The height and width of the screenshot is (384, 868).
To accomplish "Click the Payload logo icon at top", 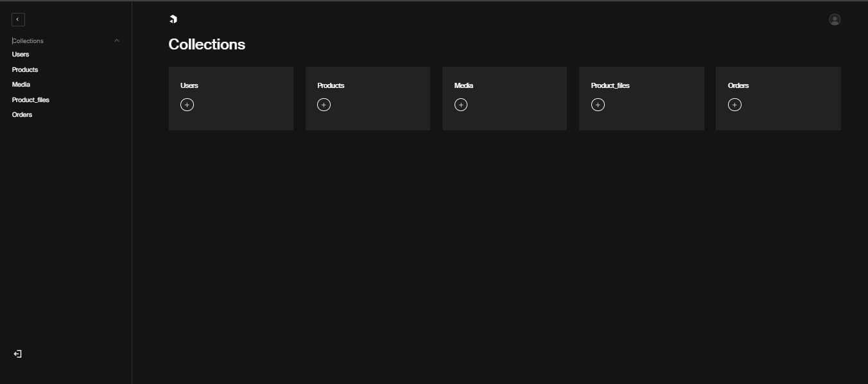I will [x=173, y=19].
